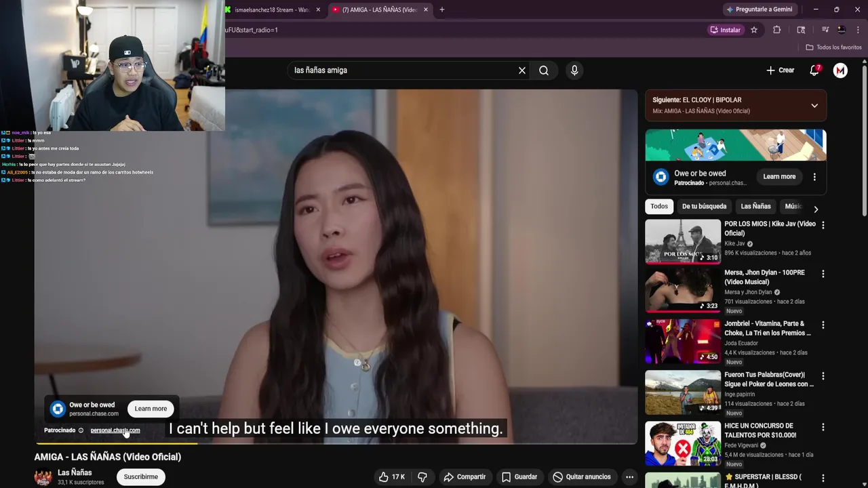Screen dimensions: 868x488
Task: Click the Instalar app button
Action: [726, 30]
